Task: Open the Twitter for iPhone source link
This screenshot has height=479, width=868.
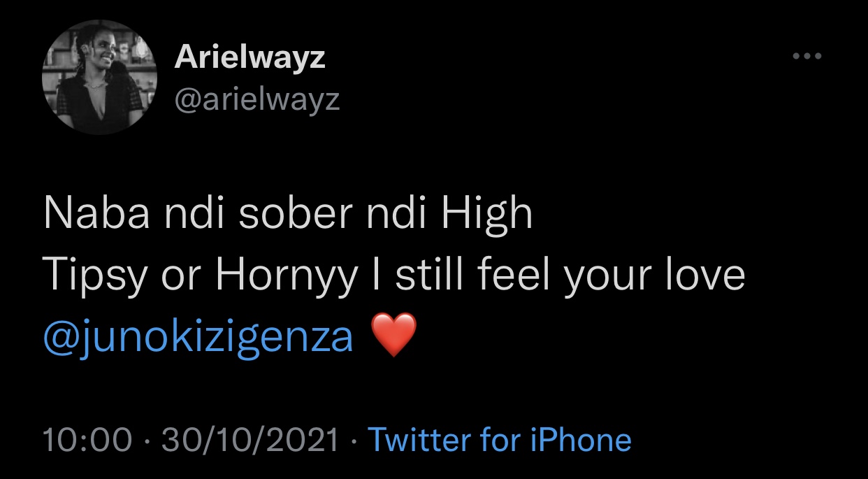Action: 499,440
